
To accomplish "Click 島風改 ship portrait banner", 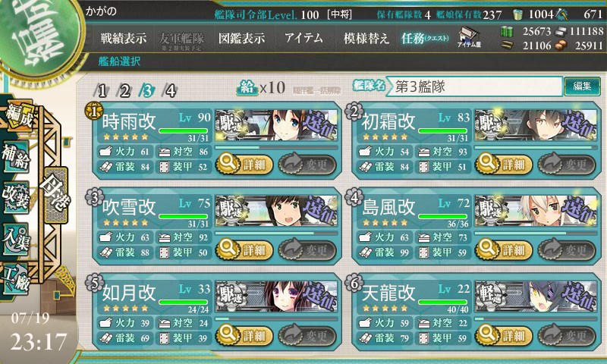I will point(536,211).
